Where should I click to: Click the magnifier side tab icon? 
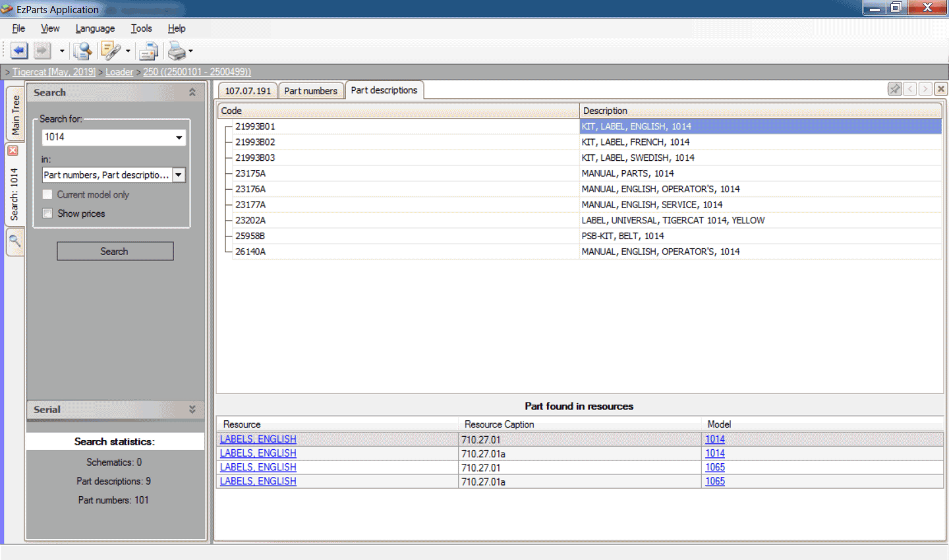14,241
